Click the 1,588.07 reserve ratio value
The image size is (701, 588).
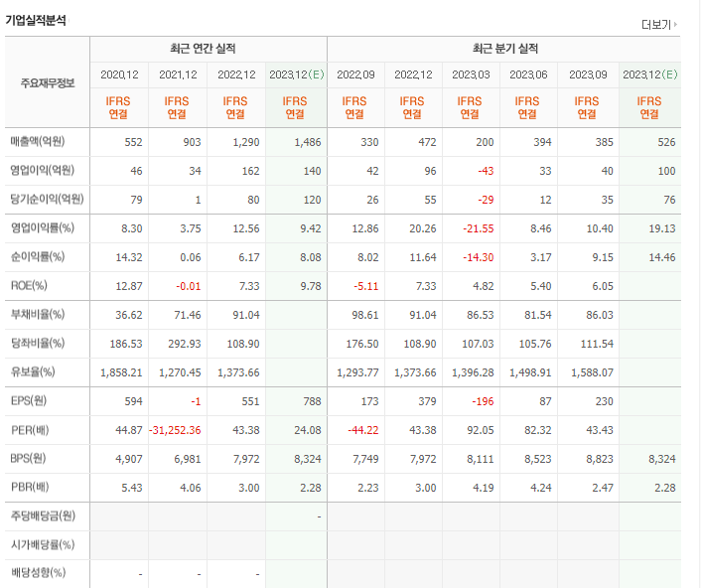(x=592, y=372)
